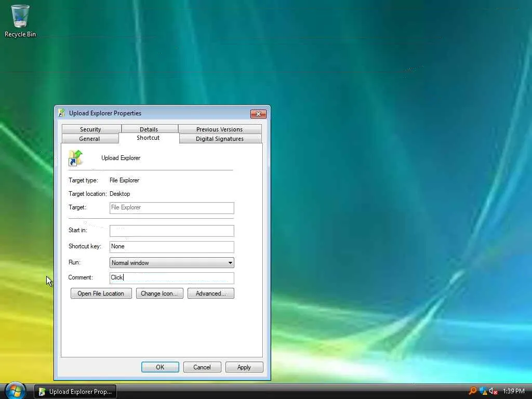Click the Cancel button
The width and height of the screenshot is (532, 399).
(x=202, y=367)
